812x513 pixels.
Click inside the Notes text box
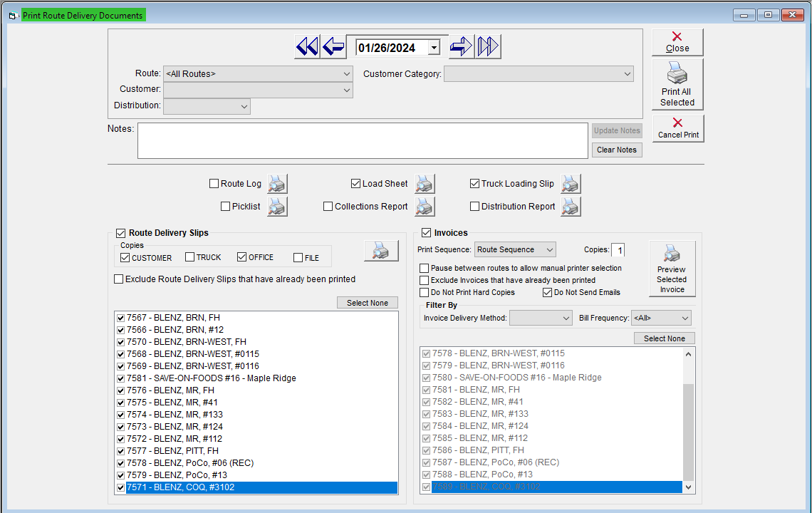(x=363, y=140)
